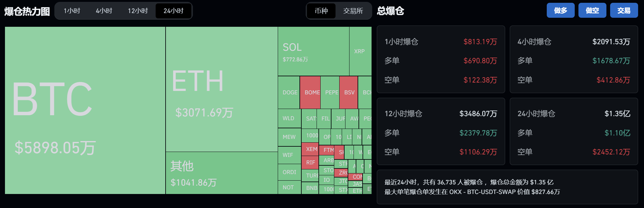Image resolution: width=644 pixels, height=208 pixels.
Task: Open the ETH heatmap block
Action: click(222, 89)
